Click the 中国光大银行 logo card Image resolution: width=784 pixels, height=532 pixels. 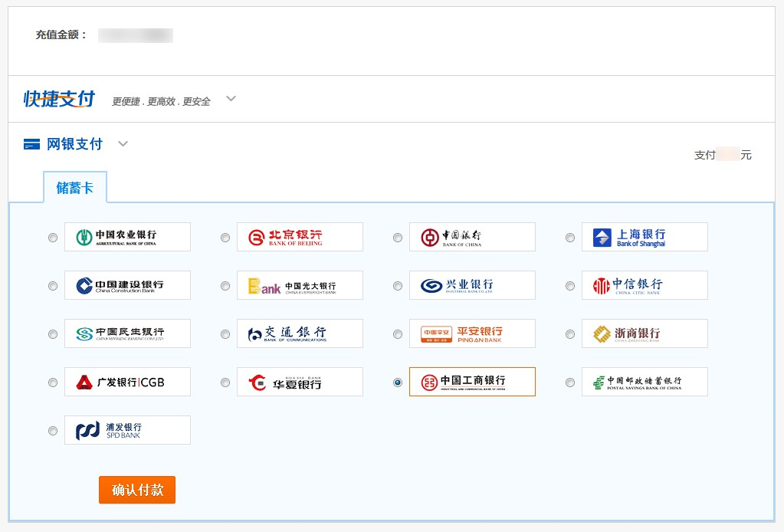pyautogui.click(x=300, y=285)
